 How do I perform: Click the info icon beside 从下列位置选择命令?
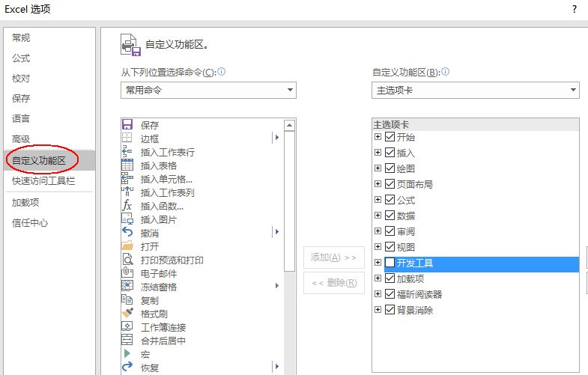click(222, 71)
